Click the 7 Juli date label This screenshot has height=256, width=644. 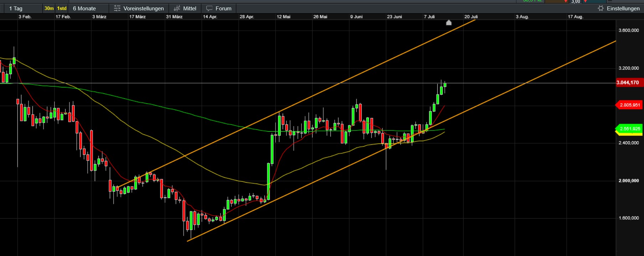click(x=429, y=17)
